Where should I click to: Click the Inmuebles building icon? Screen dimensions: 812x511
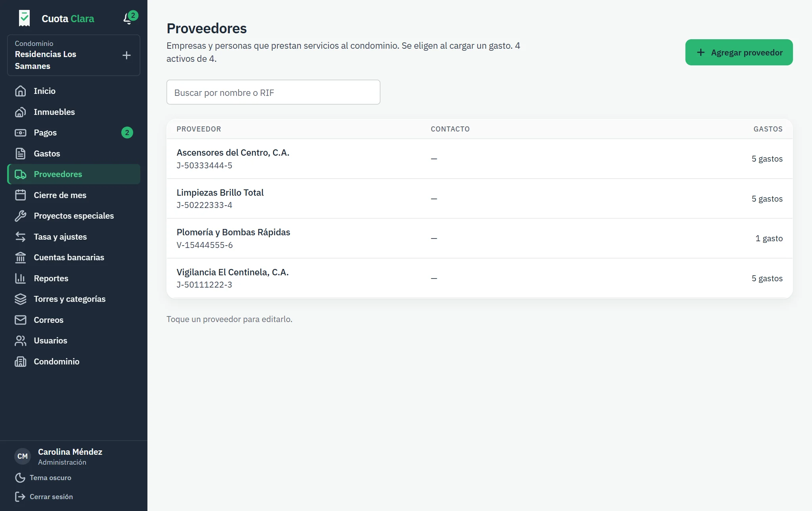coord(21,112)
